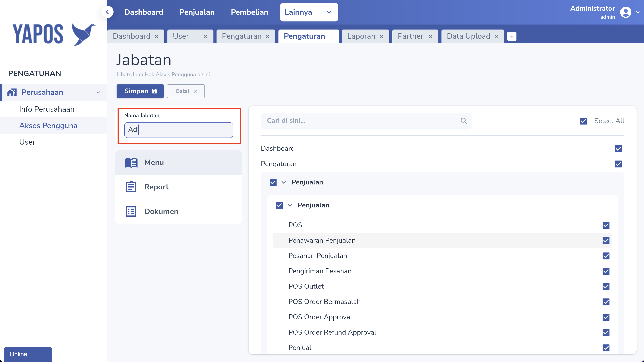Click the Cari di sini search field
Screen dimensions: 644x362
pyautogui.click(x=366, y=121)
